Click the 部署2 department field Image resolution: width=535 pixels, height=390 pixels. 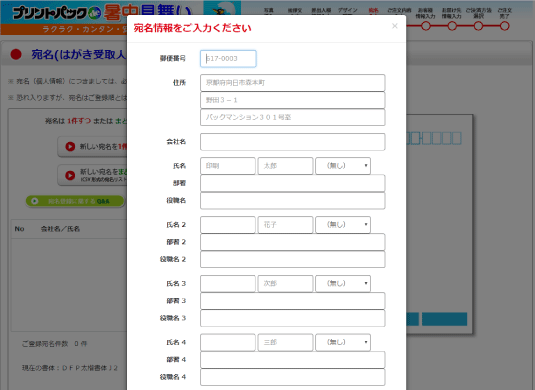pos(293,242)
